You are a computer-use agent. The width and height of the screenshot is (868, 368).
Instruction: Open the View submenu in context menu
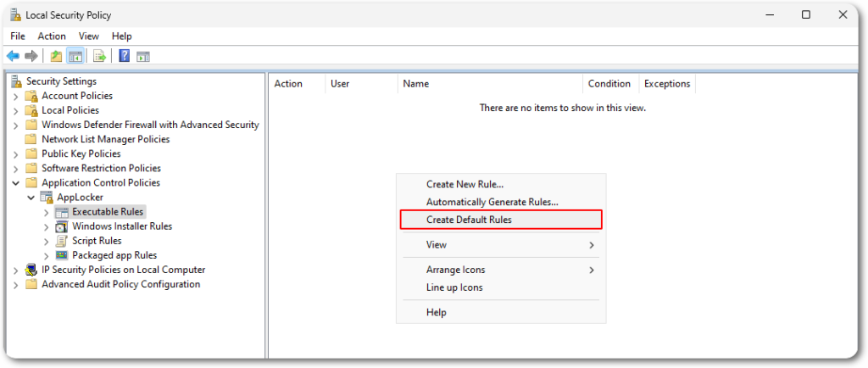pyautogui.click(x=437, y=245)
